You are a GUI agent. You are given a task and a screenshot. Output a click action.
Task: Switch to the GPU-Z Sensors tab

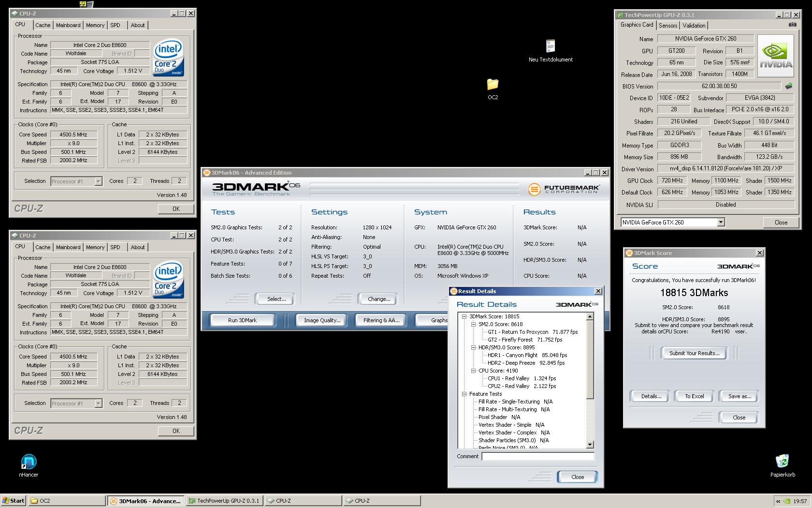(668, 26)
